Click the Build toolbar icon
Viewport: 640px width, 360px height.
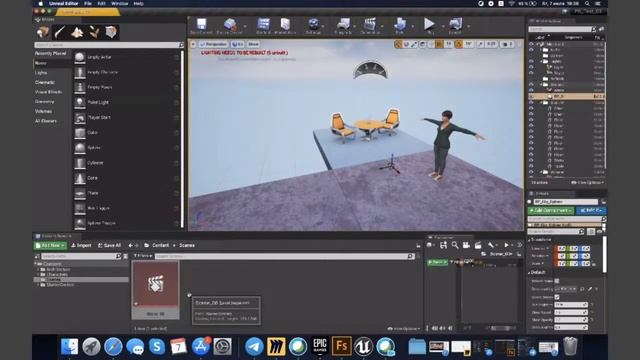pyautogui.click(x=400, y=24)
